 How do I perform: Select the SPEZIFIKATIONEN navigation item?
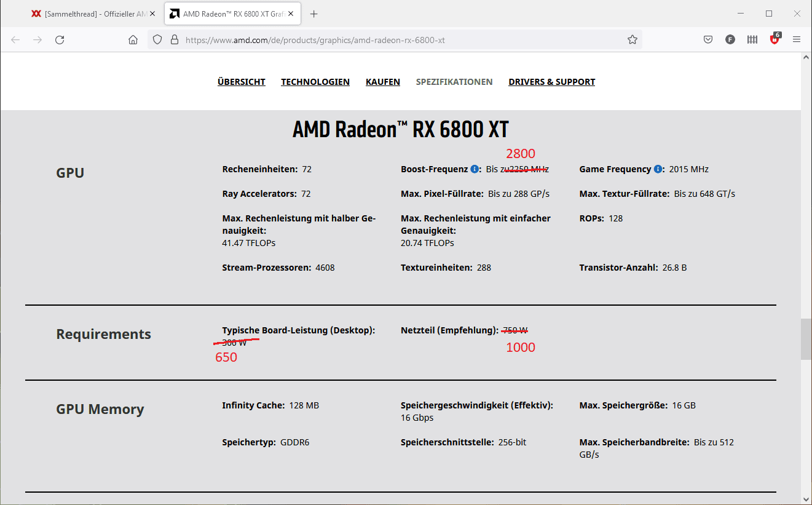point(454,82)
